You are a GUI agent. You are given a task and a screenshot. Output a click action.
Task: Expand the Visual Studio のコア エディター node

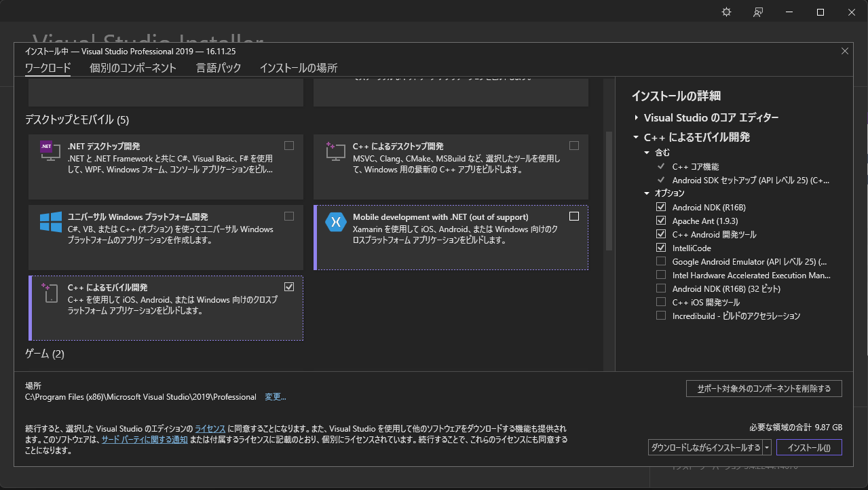point(637,117)
